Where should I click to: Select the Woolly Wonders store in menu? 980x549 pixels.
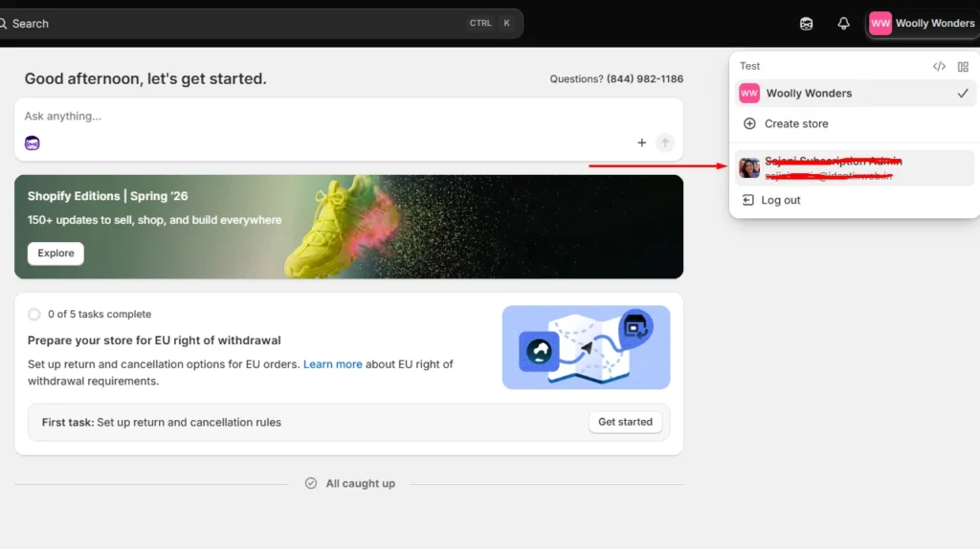click(855, 93)
